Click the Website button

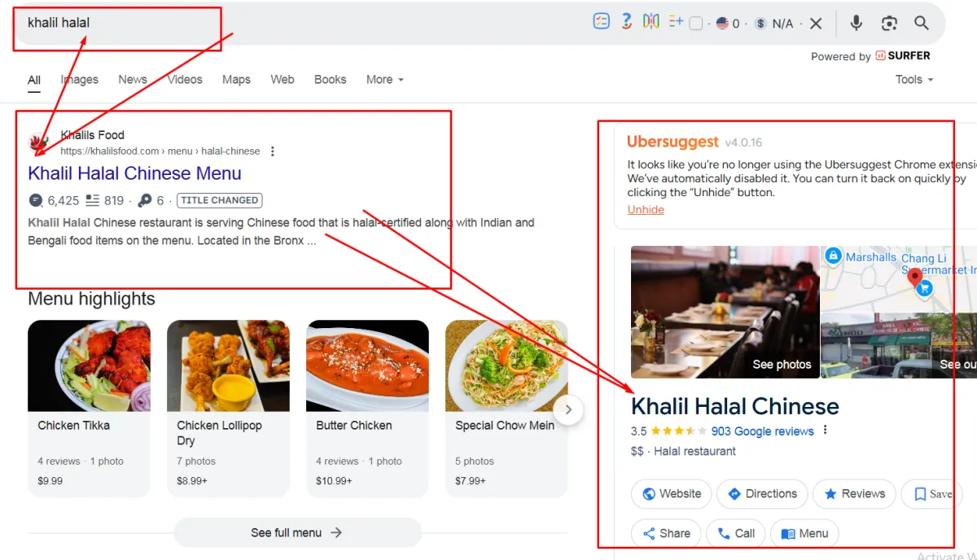pyautogui.click(x=672, y=494)
